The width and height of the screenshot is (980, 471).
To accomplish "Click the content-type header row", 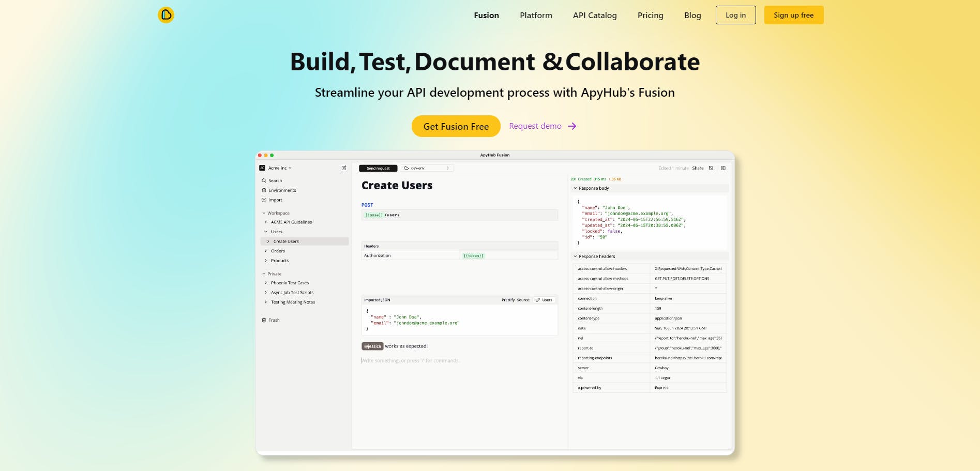I will click(650, 318).
